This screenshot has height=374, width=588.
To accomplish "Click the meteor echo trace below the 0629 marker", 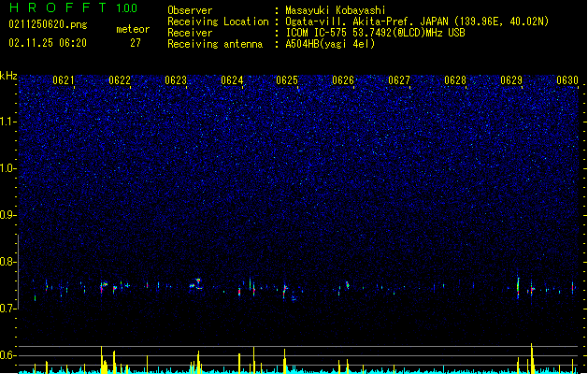I will (518, 288).
